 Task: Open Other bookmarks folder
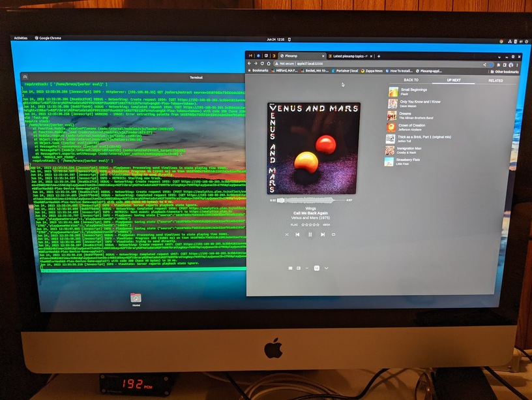click(x=504, y=72)
